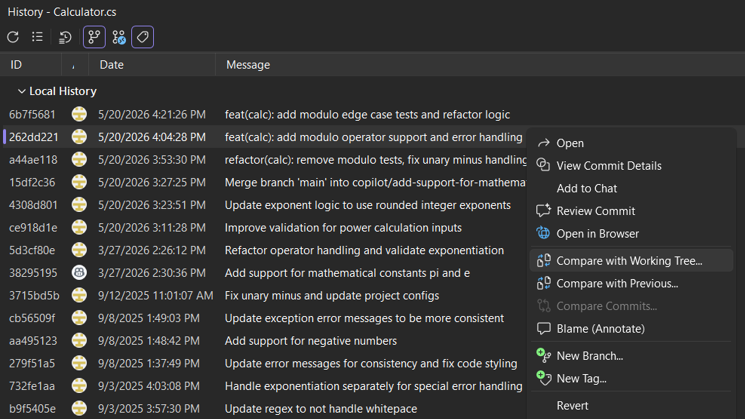Click the Compare with Previous icon
The height and width of the screenshot is (419, 745).
tap(544, 283)
